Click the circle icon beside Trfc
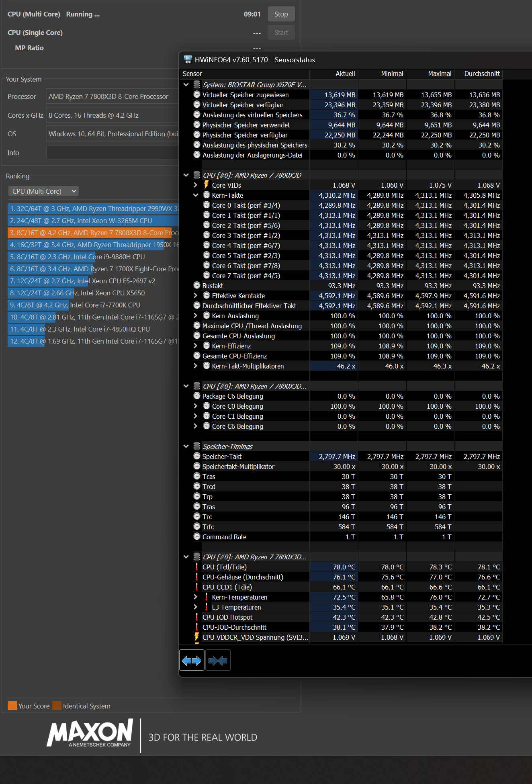Screen dimensions: 532x784 [197, 526]
